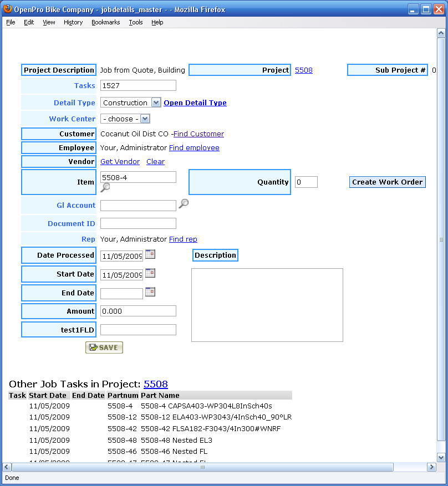Click the Open Detail Type link
448x486 pixels.
pyautogui.click(x=195, y=103)
